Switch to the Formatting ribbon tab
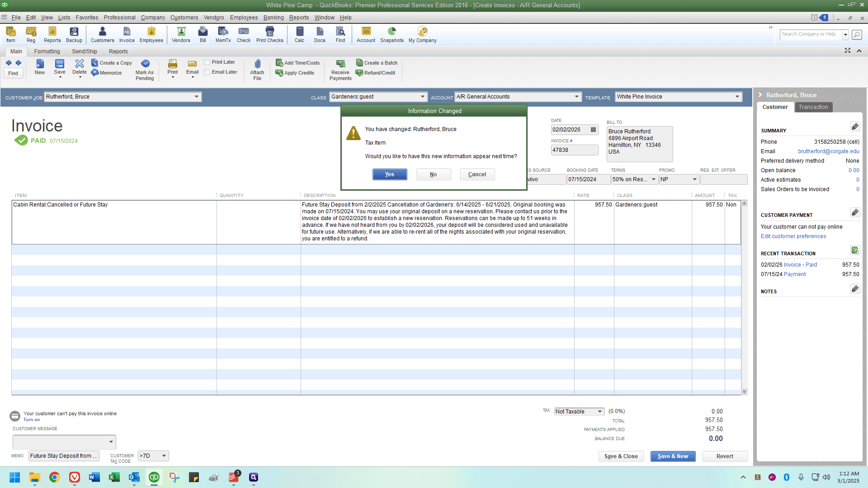868x488 pixels. coord(47,52)
